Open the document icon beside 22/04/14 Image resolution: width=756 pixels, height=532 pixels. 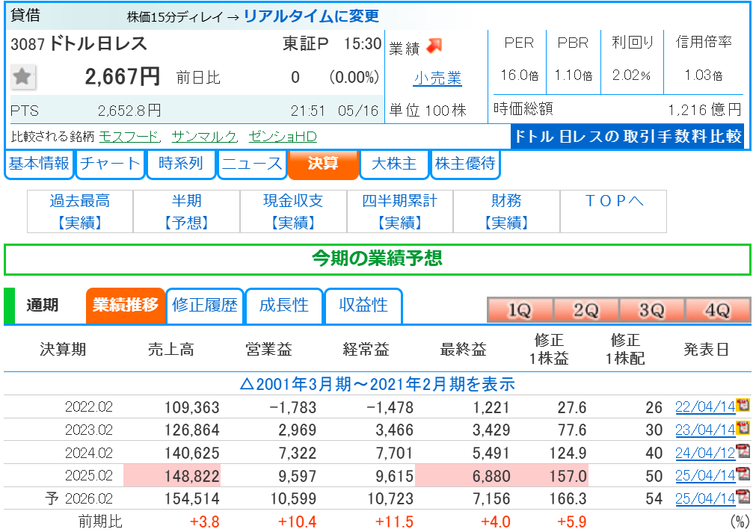743,405
